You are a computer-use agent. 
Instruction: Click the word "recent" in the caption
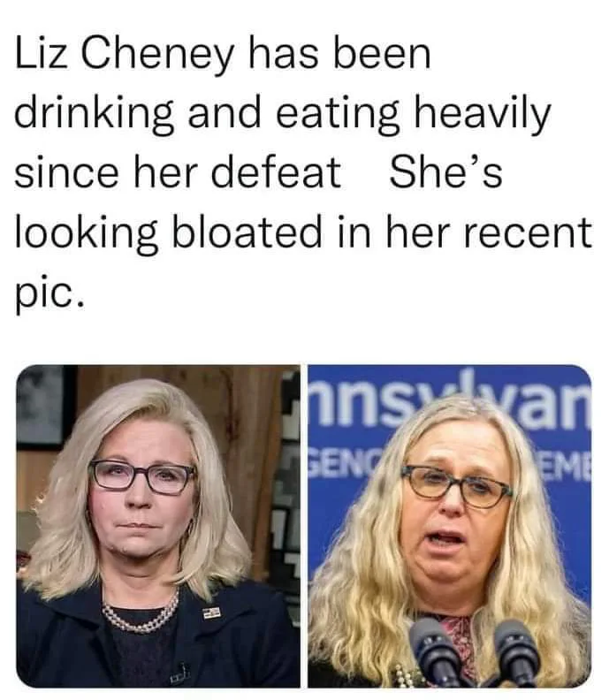click(x=529, y=233)
